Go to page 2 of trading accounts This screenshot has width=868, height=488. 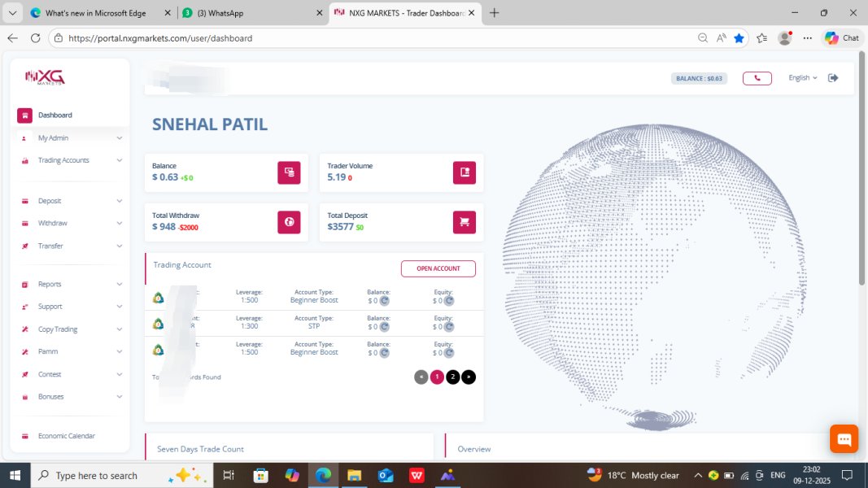(x=452, y=377)
